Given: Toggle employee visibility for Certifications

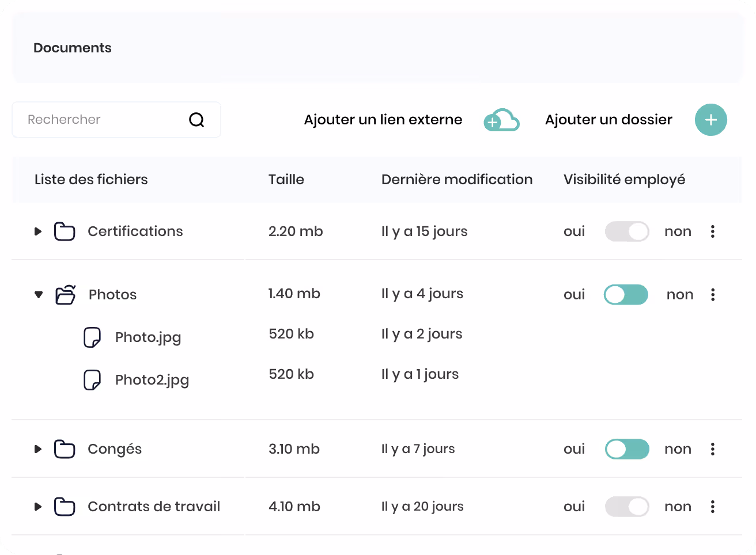Looking at the screenshot, I should (x=627, y=231).
